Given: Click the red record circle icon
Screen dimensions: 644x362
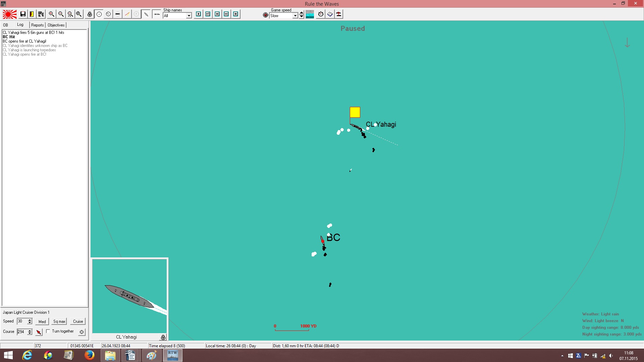Looking at the screenshot, I should pyautogui.click(x=266, y=15).
